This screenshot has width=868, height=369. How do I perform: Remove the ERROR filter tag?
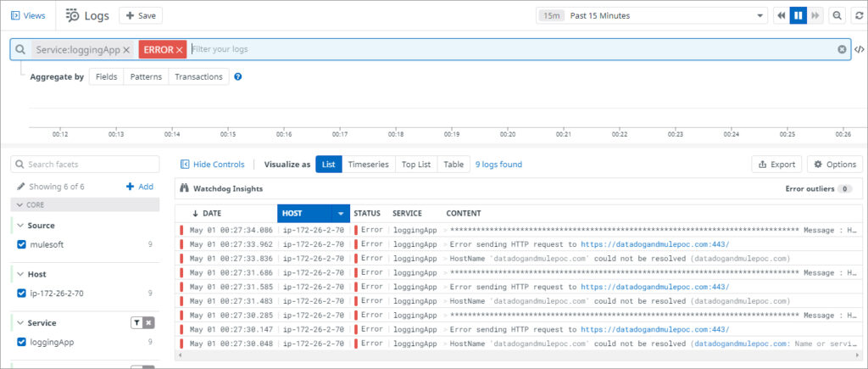180,50
